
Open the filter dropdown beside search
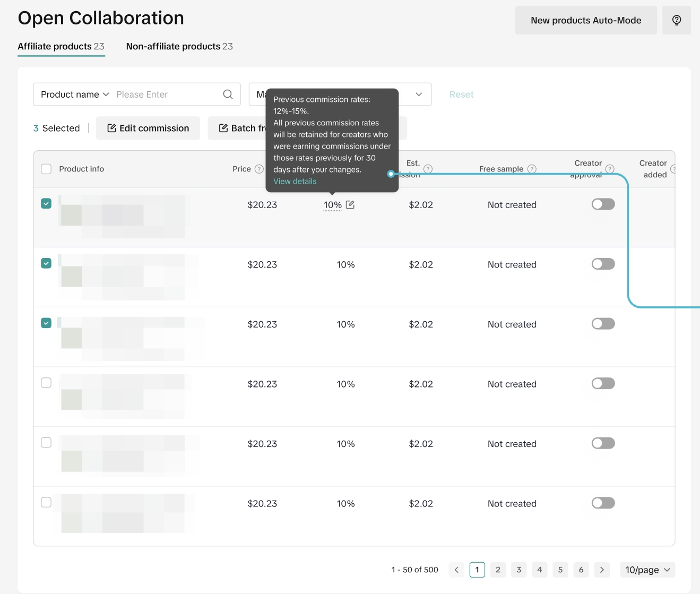pyautogui.click(x=418, y=94)
